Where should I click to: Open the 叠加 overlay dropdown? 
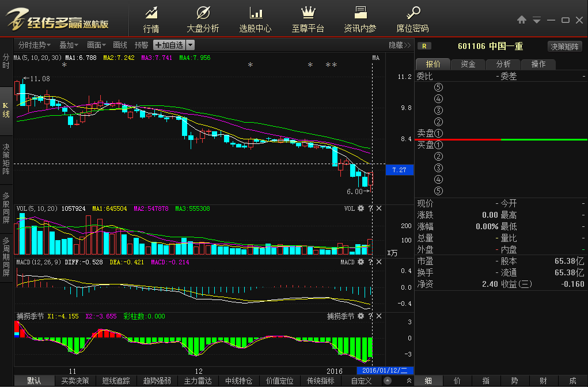point(70,45)
